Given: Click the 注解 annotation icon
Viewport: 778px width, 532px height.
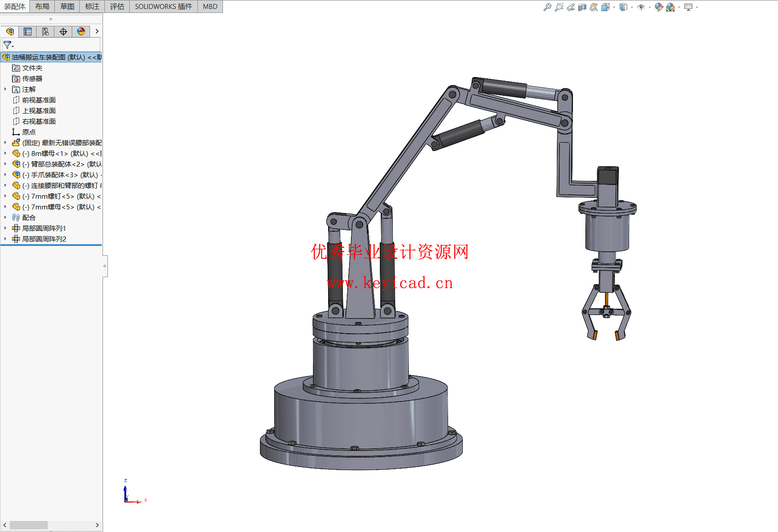Looking at the screenshot, I should [16, 89].
